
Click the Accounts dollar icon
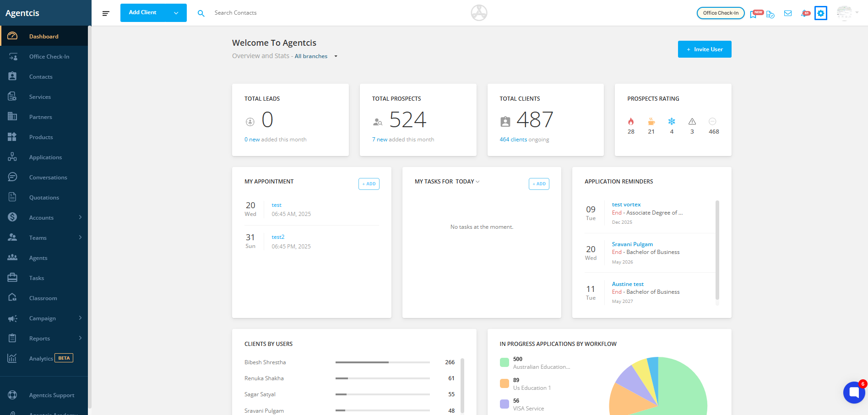click(x=12, y=217)
